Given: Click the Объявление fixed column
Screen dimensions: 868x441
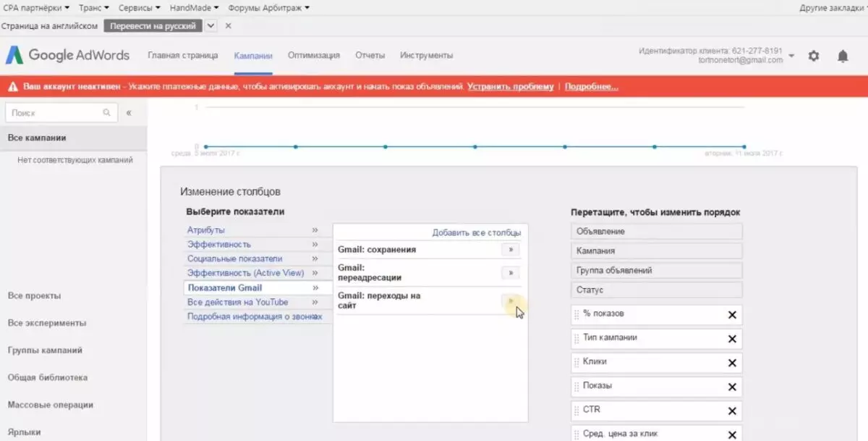Looking at the screenshot, I should point(656,232).
